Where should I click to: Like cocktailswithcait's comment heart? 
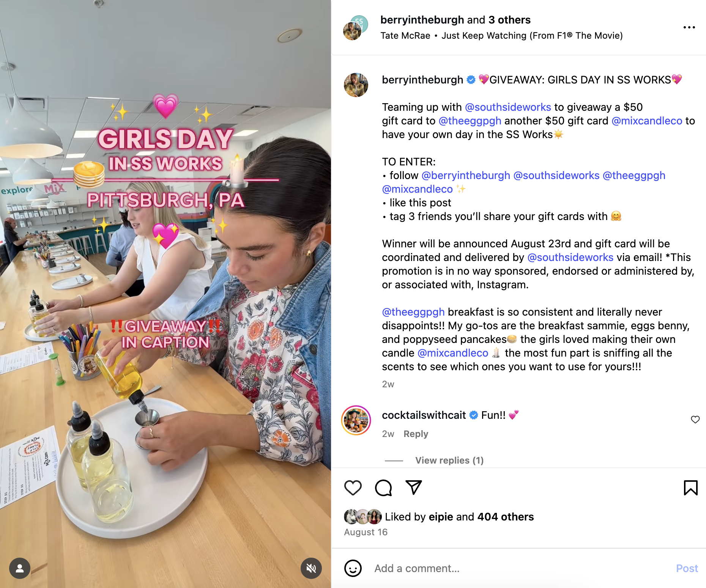[x=695, y=420]
